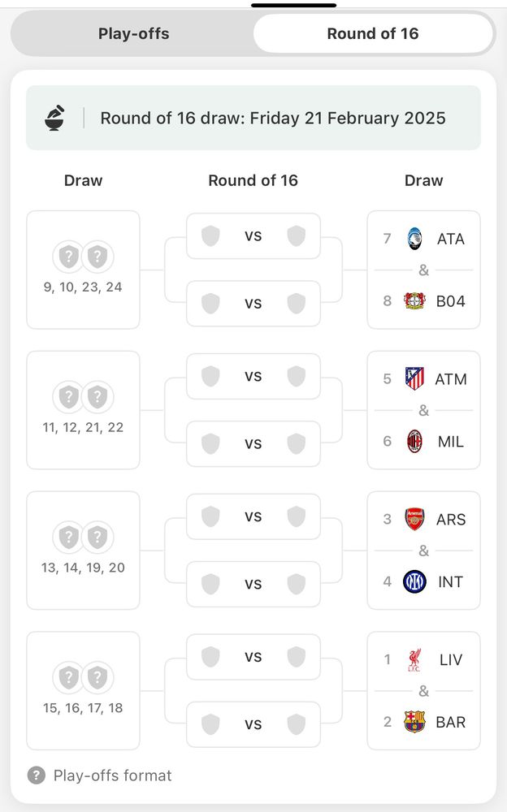
Task: Click the 15, 16, 17, 18 draw box
Action: (x=83, y=691)
